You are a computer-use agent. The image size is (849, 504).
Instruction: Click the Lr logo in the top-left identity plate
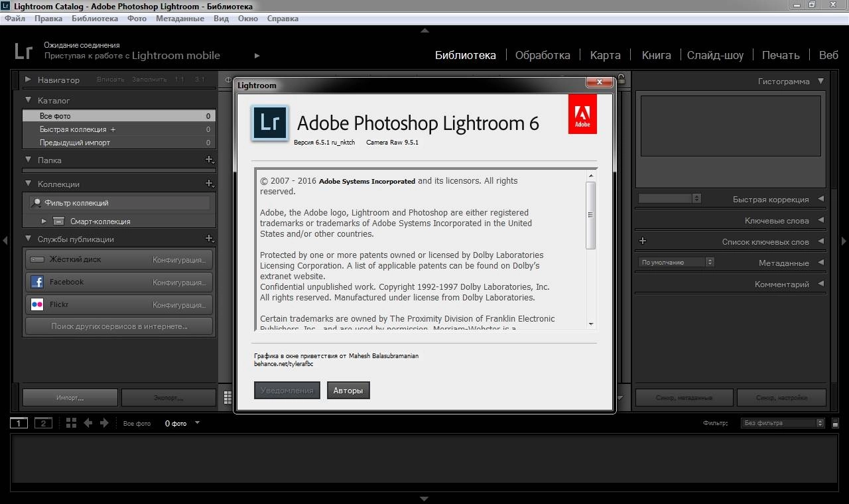(x=25, y=51)
